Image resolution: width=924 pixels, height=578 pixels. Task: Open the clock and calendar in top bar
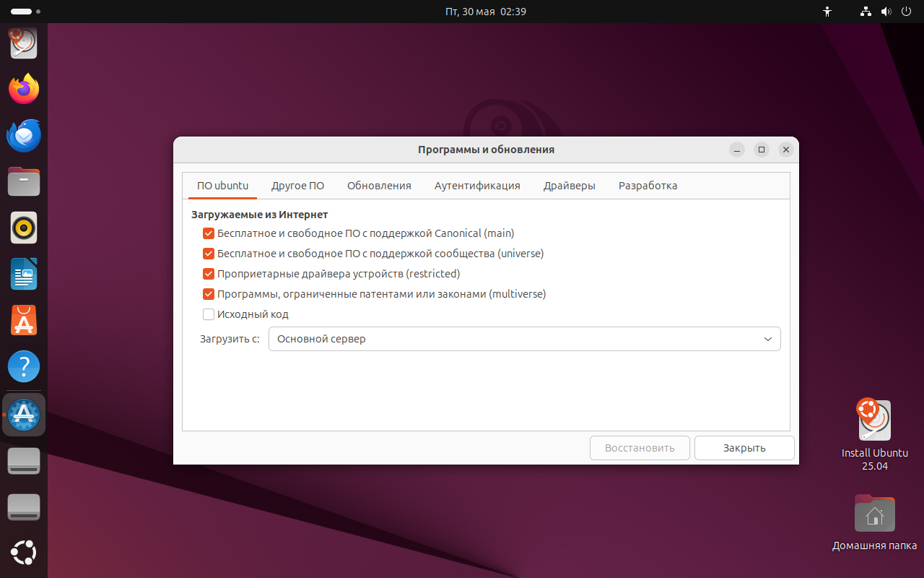(x=485, y=12)
